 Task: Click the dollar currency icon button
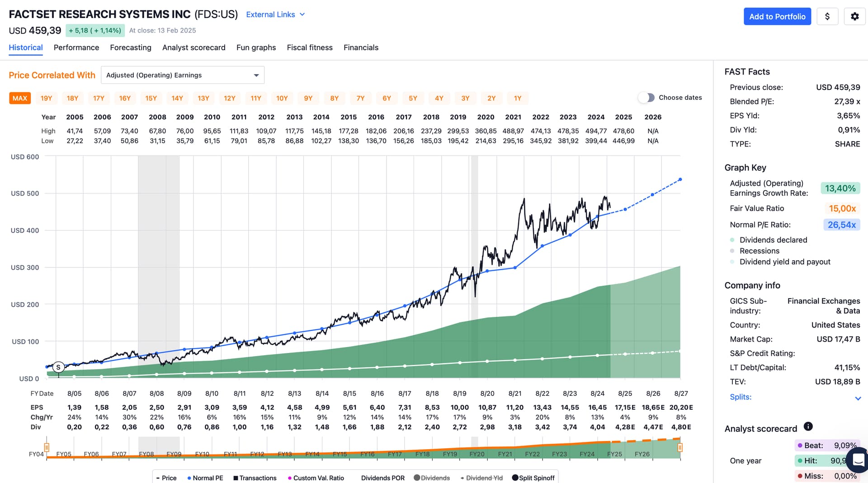pos(827,16)
